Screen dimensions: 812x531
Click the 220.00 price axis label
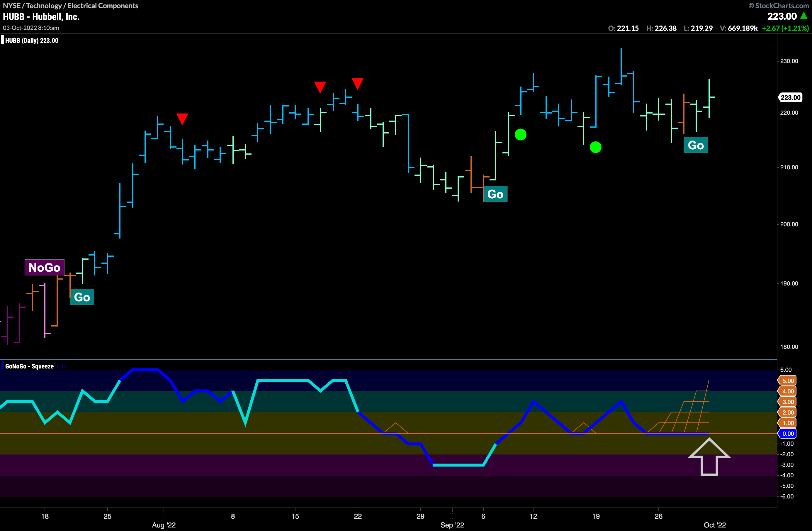789,113
